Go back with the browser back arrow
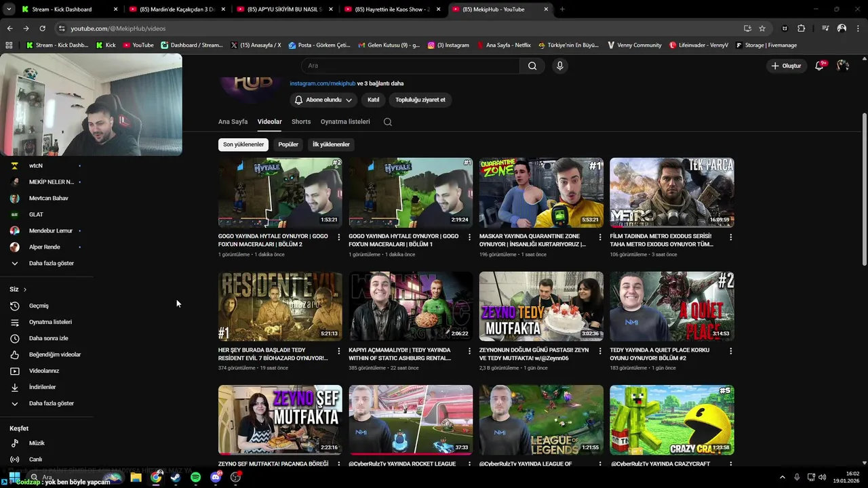Screen dimensions: 868x488 click(9, 28)
